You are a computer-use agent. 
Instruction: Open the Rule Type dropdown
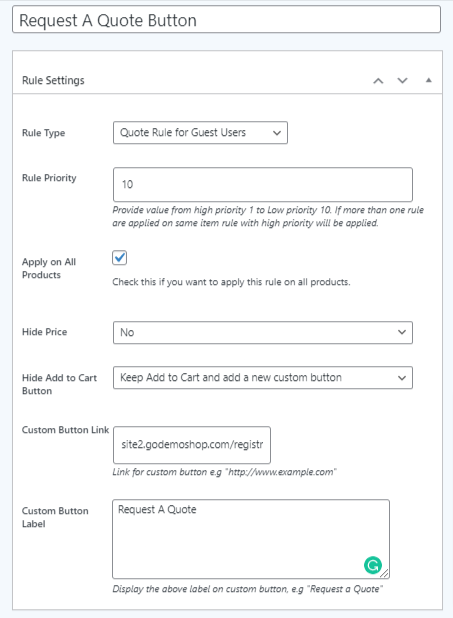pyautogui.click(x=200, y=133)
